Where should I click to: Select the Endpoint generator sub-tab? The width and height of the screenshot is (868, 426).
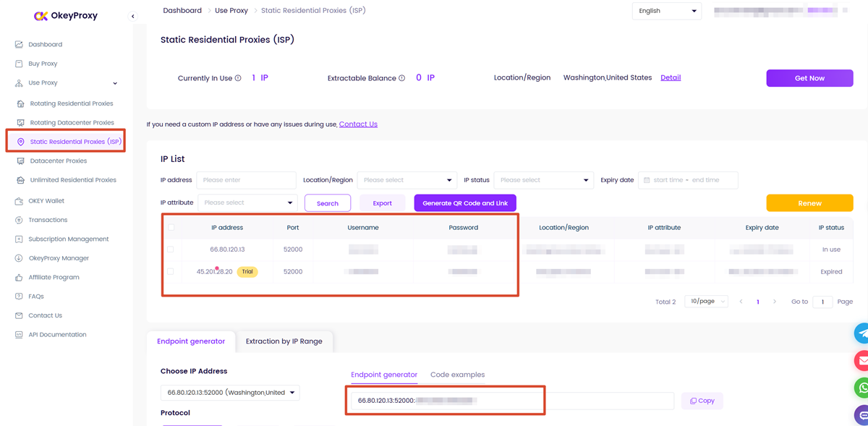tap(384, 375)
